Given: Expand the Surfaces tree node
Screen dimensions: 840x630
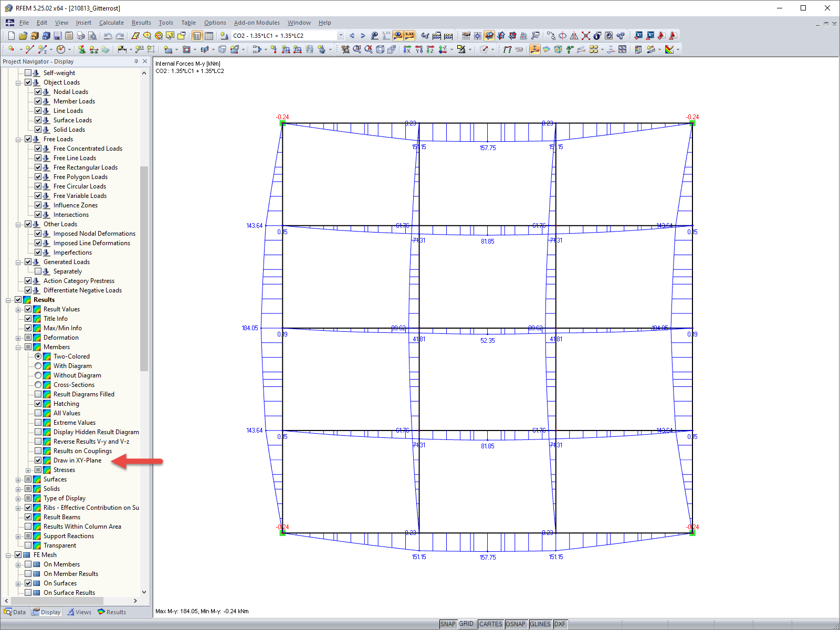Looking at the screenshot, I should click(18, 479).
